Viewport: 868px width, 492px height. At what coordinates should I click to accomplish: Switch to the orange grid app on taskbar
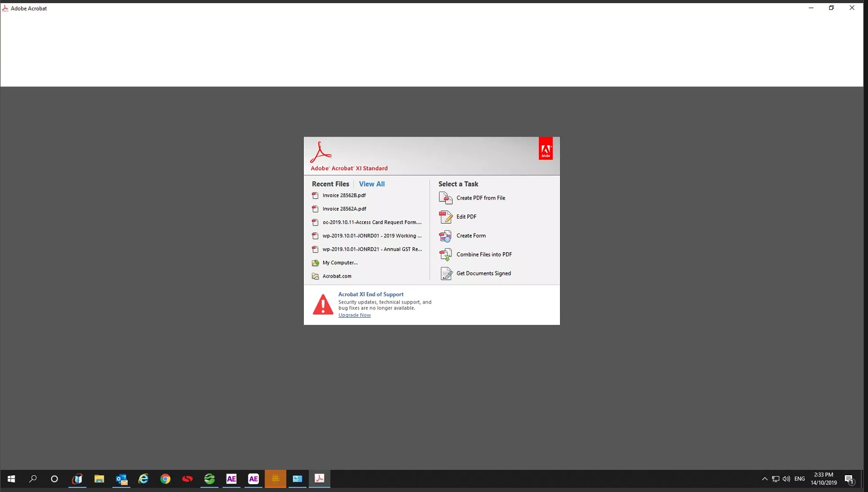276,479
